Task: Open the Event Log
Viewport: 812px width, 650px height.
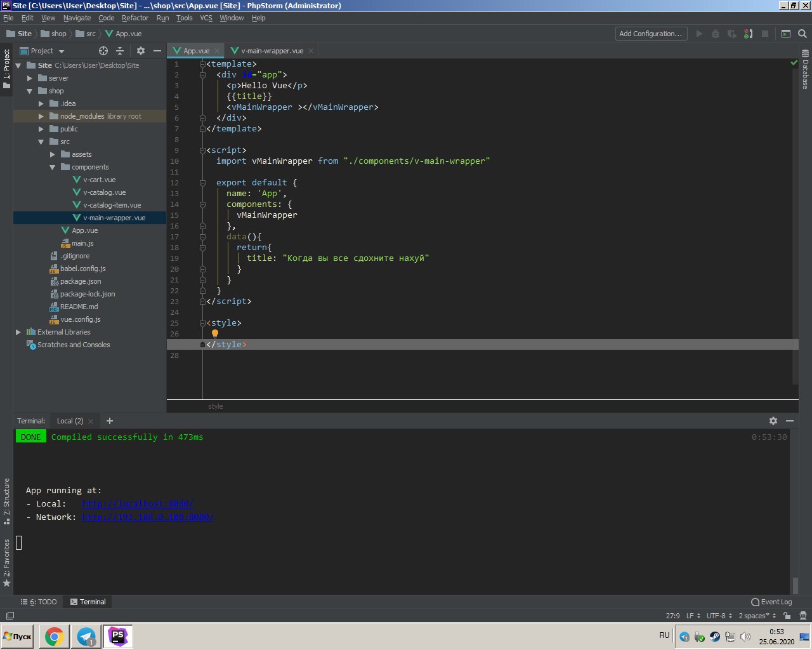Action: pos(771,602)
